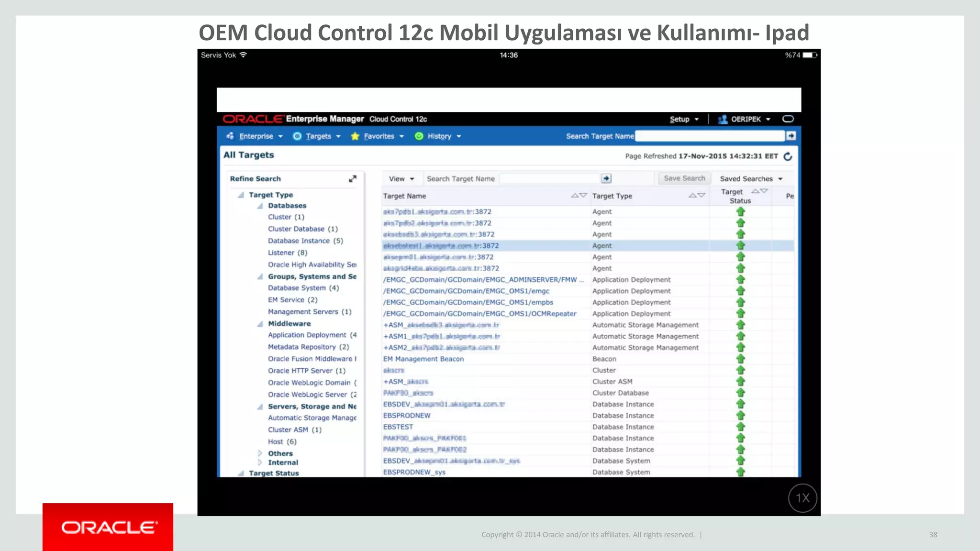Filter by Cluster ASM (1)

[295, 430]
